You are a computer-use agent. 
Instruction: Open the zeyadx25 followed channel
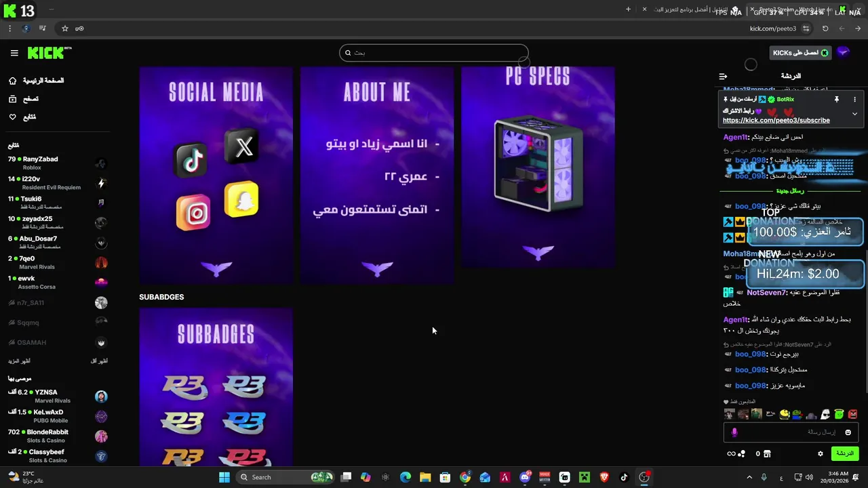tap(57, 223)
